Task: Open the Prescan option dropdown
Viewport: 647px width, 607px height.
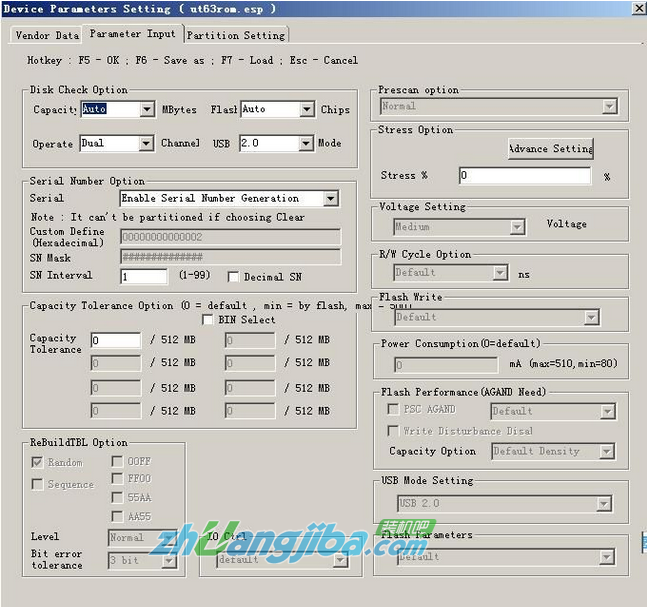Action: pyautogui.click(x=609, y=106)
